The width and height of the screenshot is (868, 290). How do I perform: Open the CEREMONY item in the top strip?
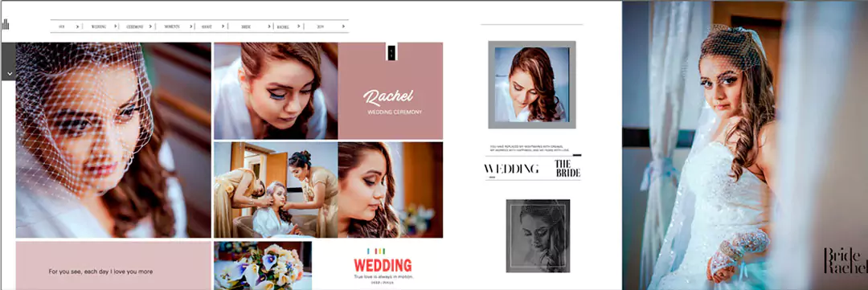tap(134, 26)
